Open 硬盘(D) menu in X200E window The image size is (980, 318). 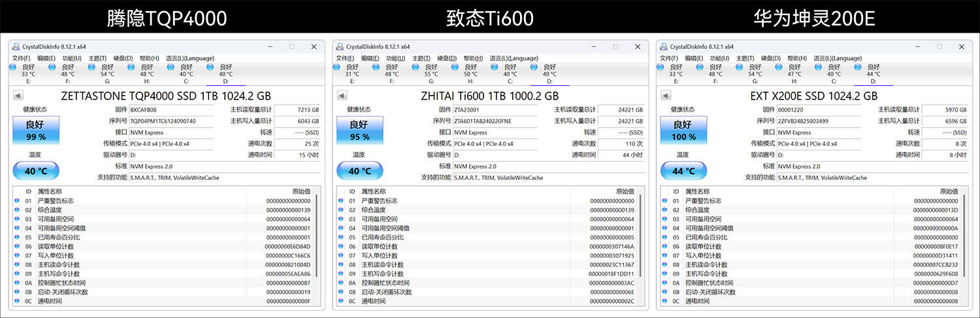pos(772,58)
